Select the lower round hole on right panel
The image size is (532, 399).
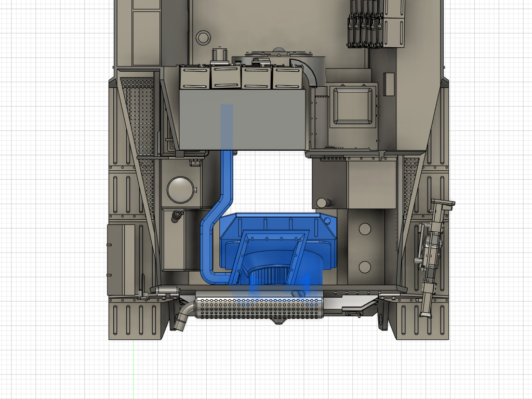[364, 267]
